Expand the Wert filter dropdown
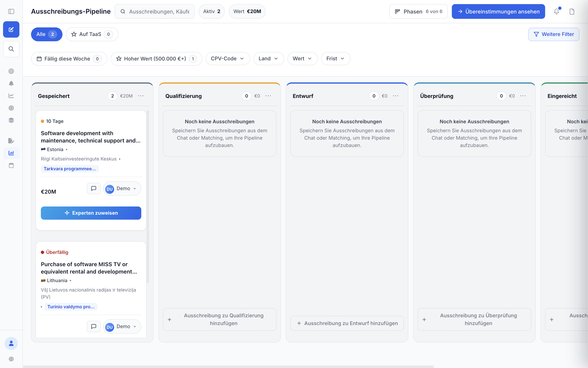The height and width of the screenshot is (368, 588). [x=302, y=59]
